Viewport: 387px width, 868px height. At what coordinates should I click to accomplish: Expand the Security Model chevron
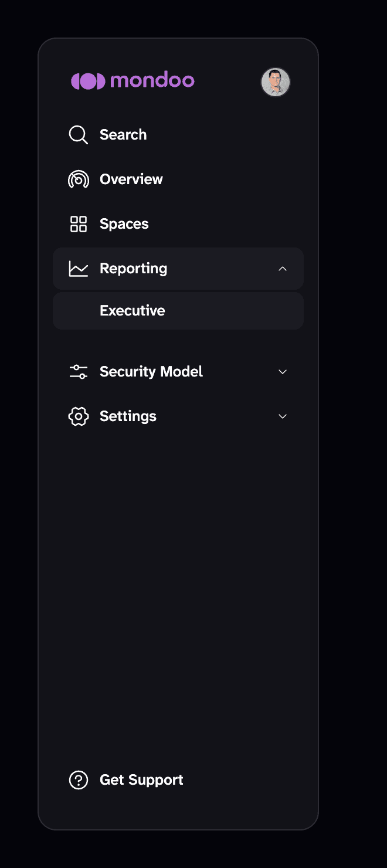point(283,372)
